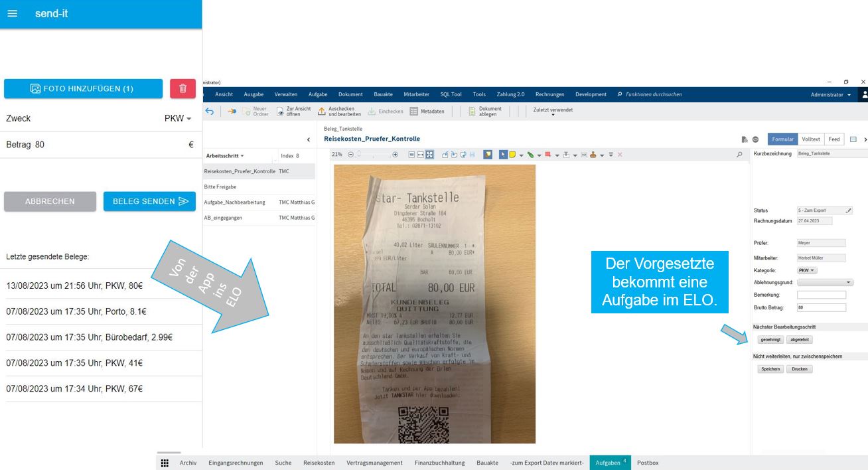Expand the Zuletzt verwendet dropdown
868x470 pixels.
[553, 112]
